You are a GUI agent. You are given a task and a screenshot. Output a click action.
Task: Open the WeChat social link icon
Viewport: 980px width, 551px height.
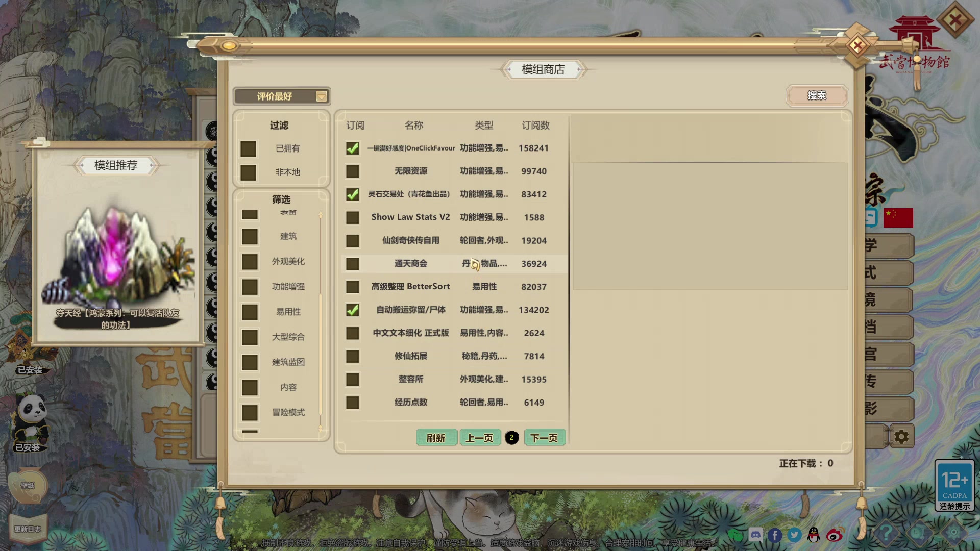[x=735, y=535]
